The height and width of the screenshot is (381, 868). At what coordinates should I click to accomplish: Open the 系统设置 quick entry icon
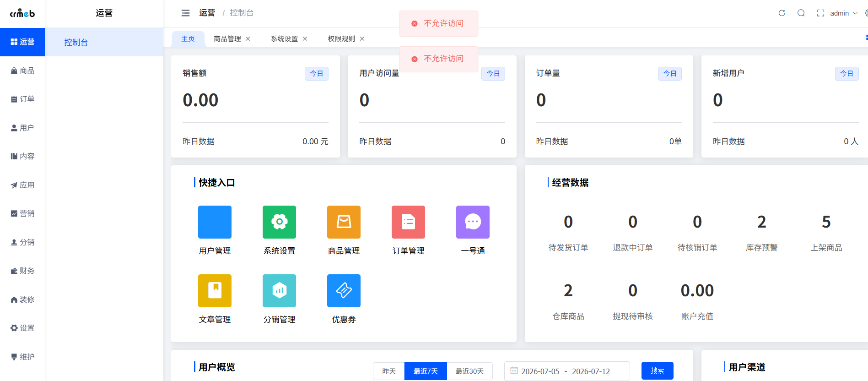(279, 222)
